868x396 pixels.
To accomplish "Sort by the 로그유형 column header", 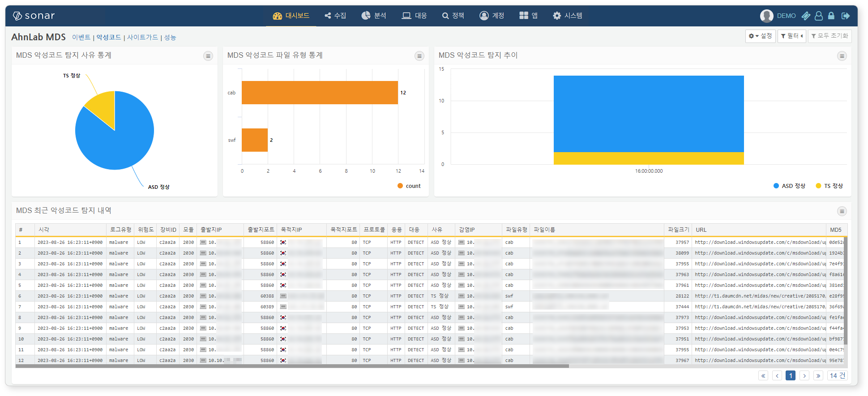I will pyautogui.click(x=120, y=230).
